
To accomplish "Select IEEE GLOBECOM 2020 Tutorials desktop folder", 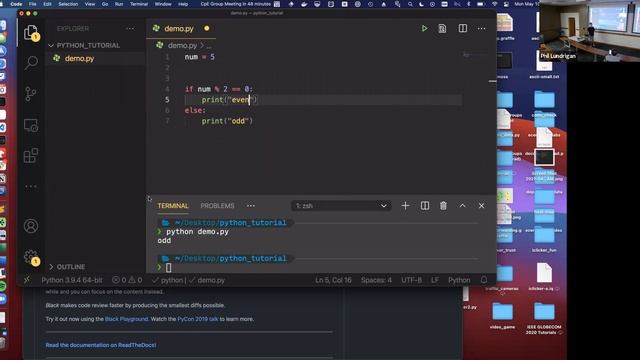I will [x=544, y=318].
